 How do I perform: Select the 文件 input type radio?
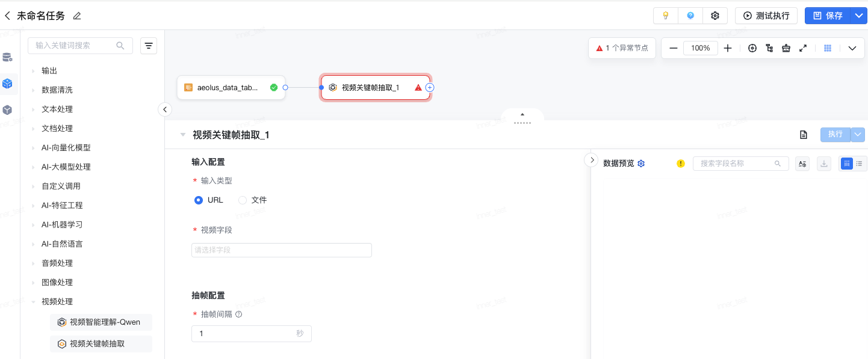(x=243, y=200)
